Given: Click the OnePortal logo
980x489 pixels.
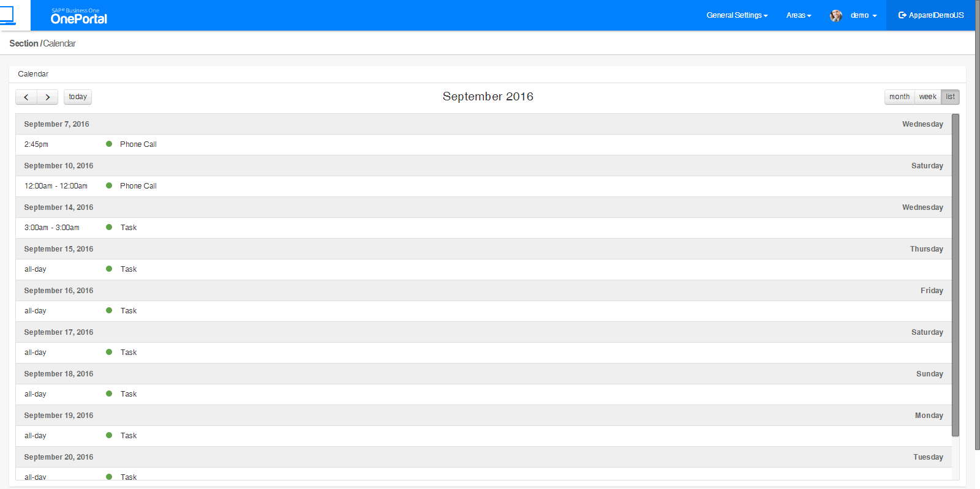Looking at the screenshot, I should [79, 16].
